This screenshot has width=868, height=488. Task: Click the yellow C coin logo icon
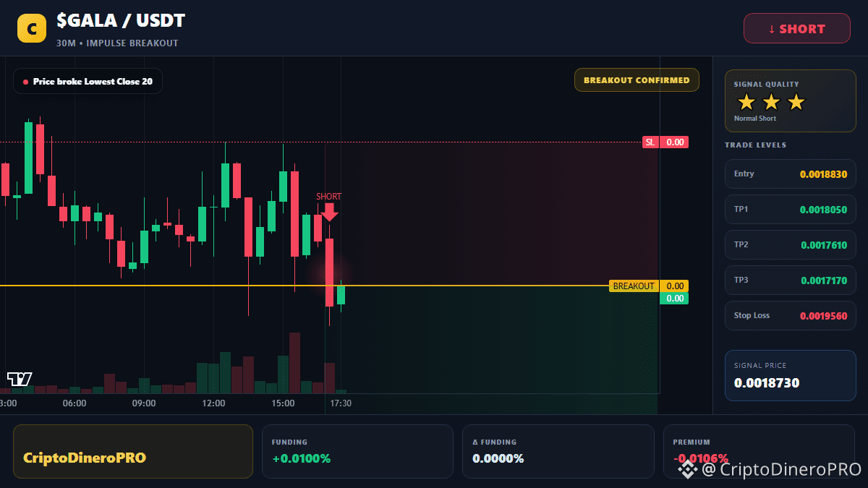pos(32,28)
